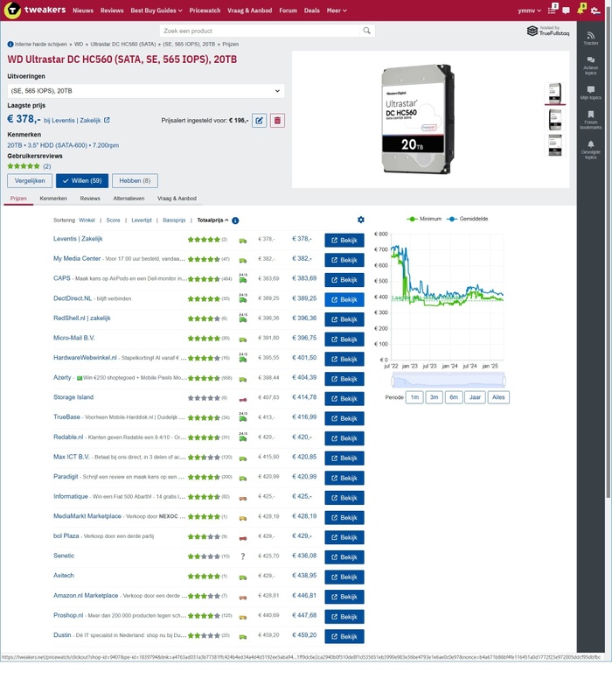The height and width of the screenshot is (700, 612).
Task: Sort list by Score
Action: [x=113, y=220]
